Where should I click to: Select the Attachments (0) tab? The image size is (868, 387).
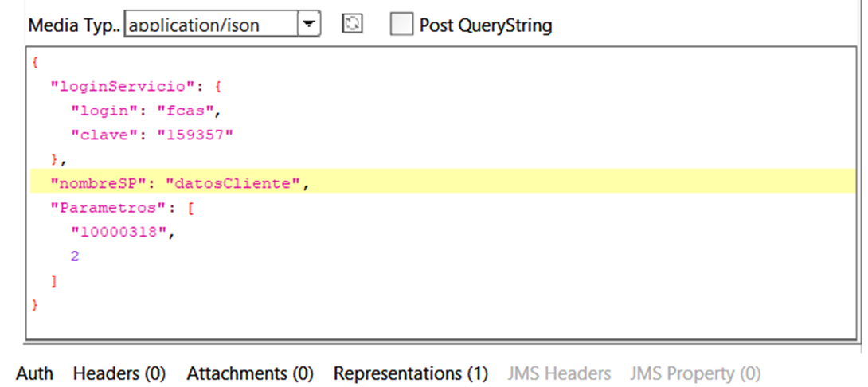pyautogui.click(x=250, y=373)
